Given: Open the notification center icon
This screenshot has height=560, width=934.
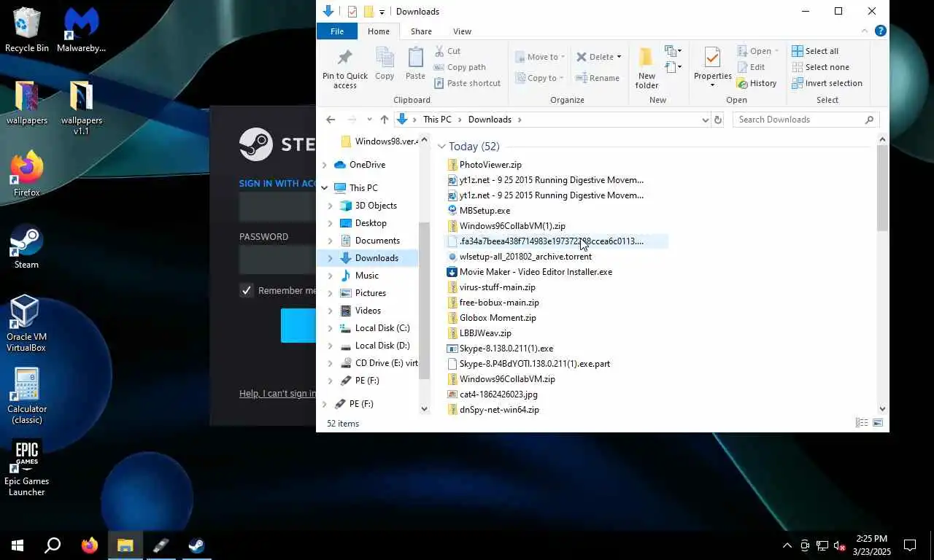Looking at the screenshot, I should [910, 545].
